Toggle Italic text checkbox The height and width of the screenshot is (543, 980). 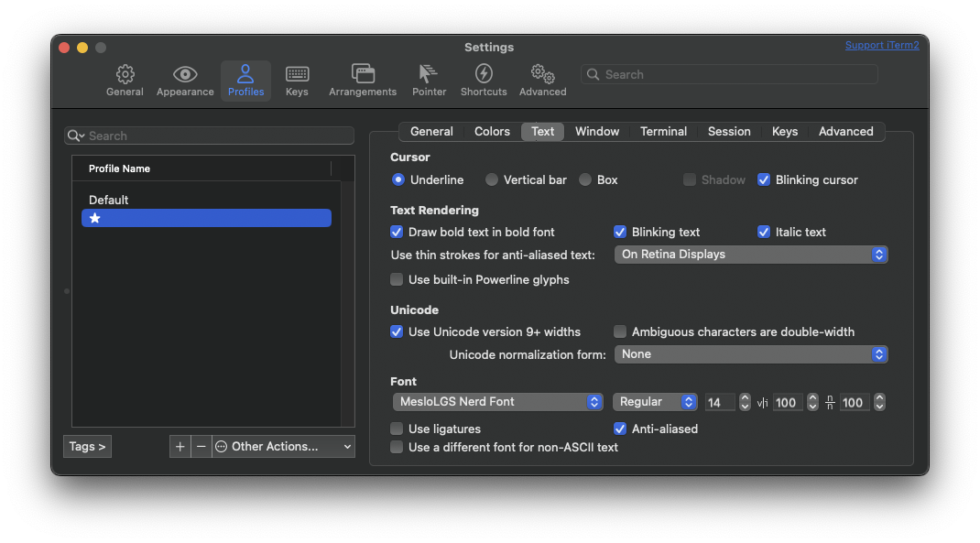tap(764, 232)
